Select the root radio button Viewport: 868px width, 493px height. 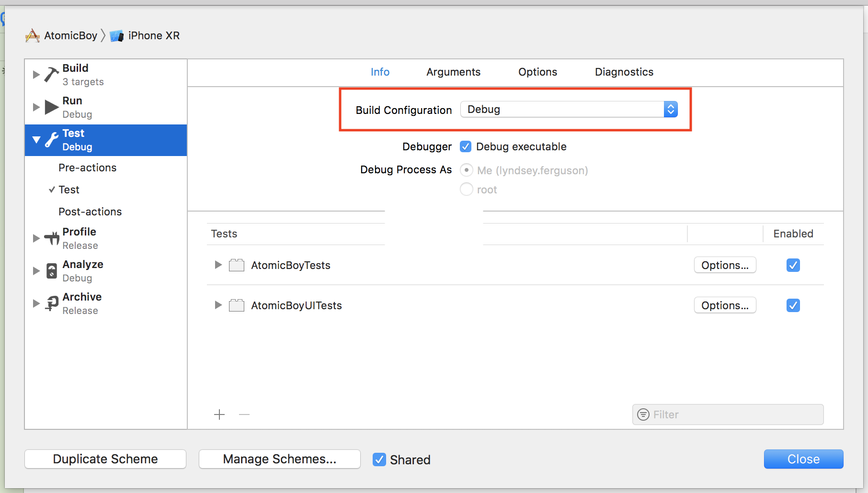[x=467, y=189]
